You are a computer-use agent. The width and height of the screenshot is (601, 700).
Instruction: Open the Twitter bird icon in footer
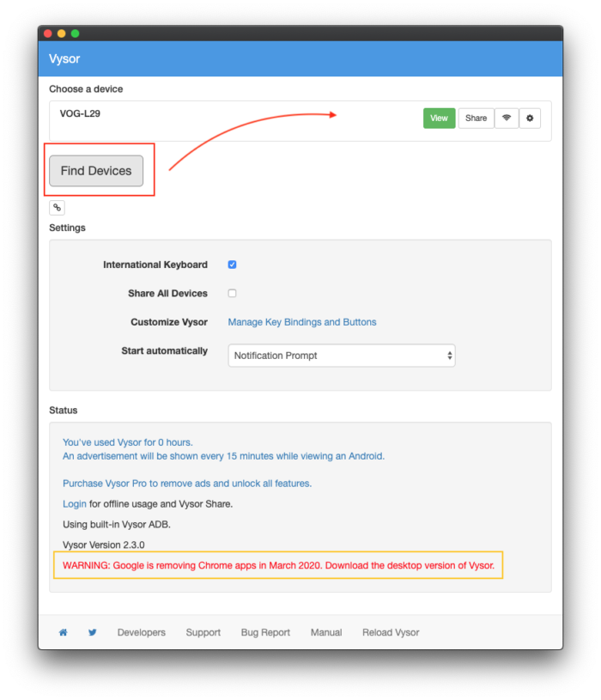point(93,632)
